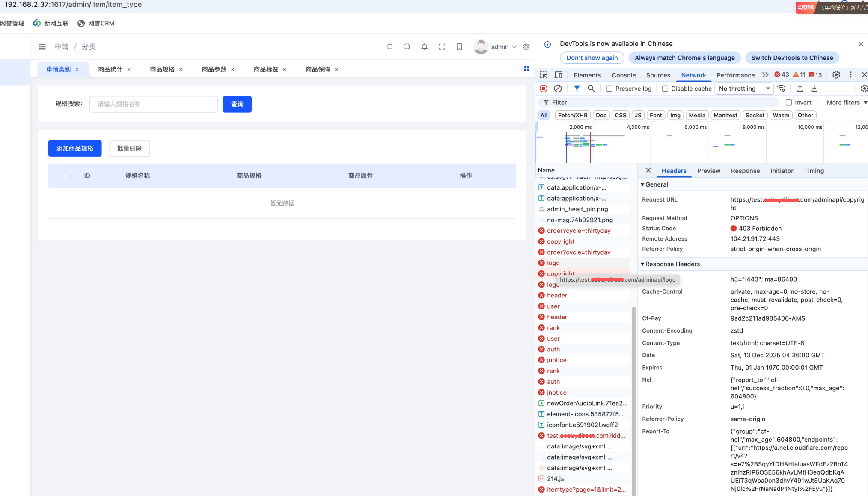Expand the More filters dropdown
The width and height of the screenshot is (868, 496).
pos(847,103)
